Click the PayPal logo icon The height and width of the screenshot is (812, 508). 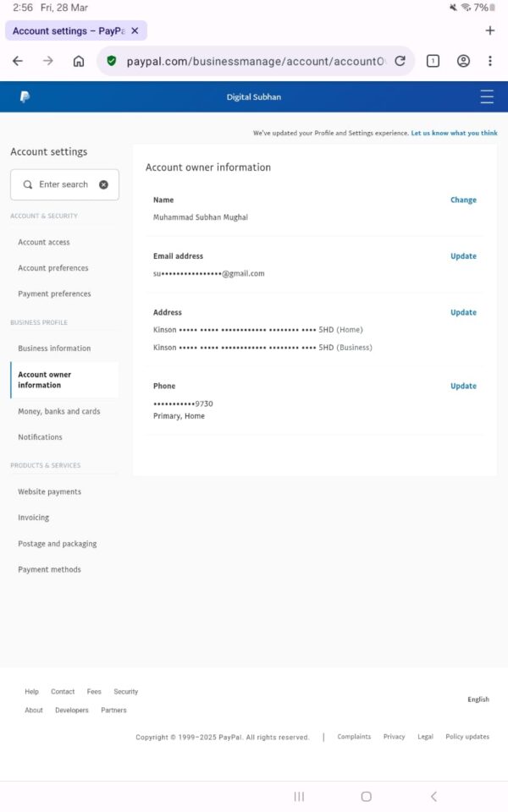point(25,97)
